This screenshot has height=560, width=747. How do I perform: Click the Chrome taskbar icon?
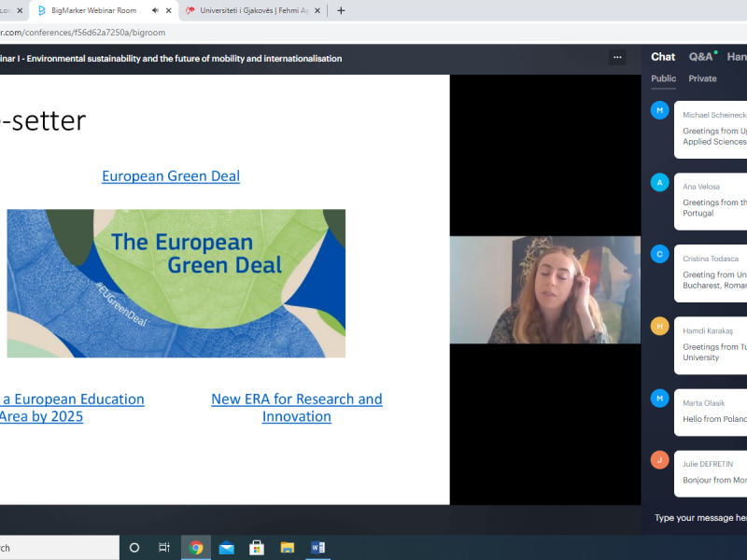196,548
